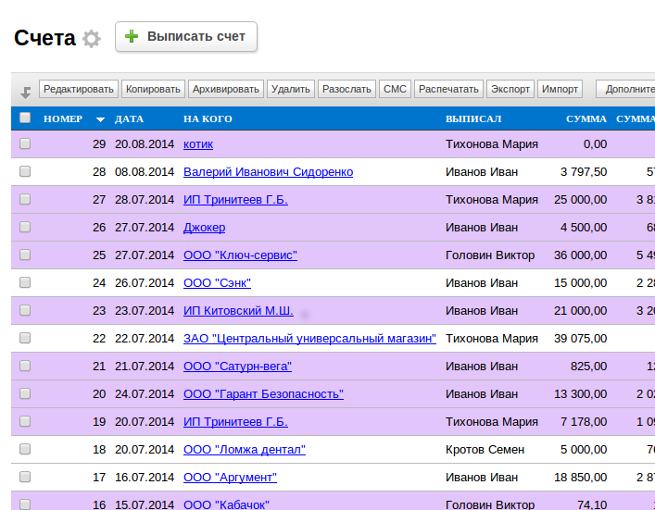
Task: Click the Архивировать button
Action: point(226,89)
